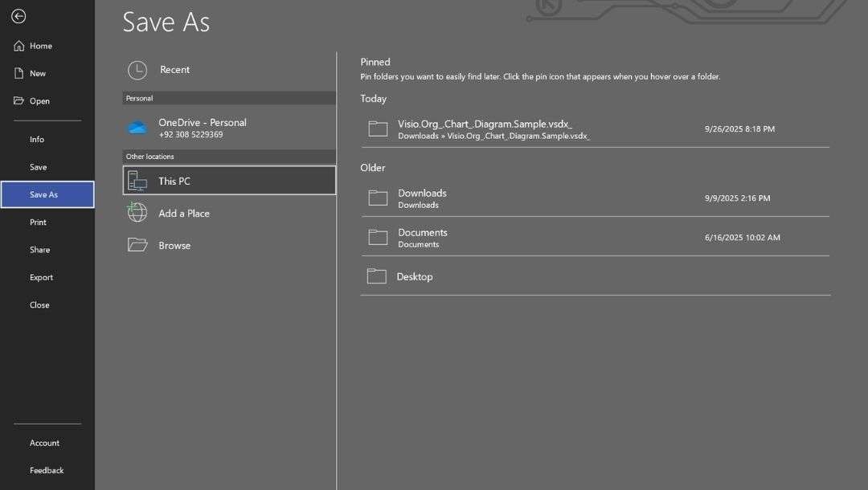
Task: Click the Feedback link
Action: point(47,470)
